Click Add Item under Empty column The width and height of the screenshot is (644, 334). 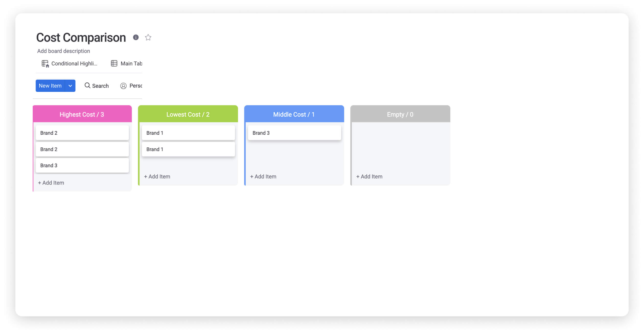point(369,176)
